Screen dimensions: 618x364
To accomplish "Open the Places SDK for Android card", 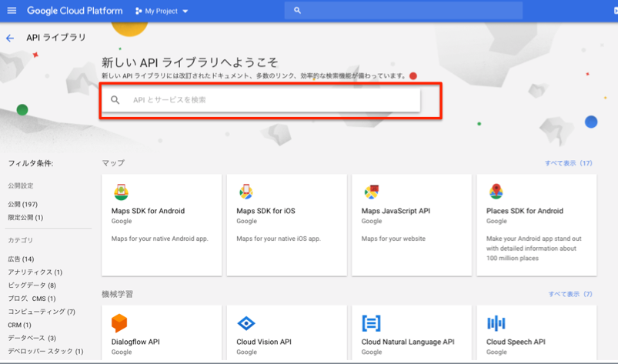I will click(x=536, y=225).
